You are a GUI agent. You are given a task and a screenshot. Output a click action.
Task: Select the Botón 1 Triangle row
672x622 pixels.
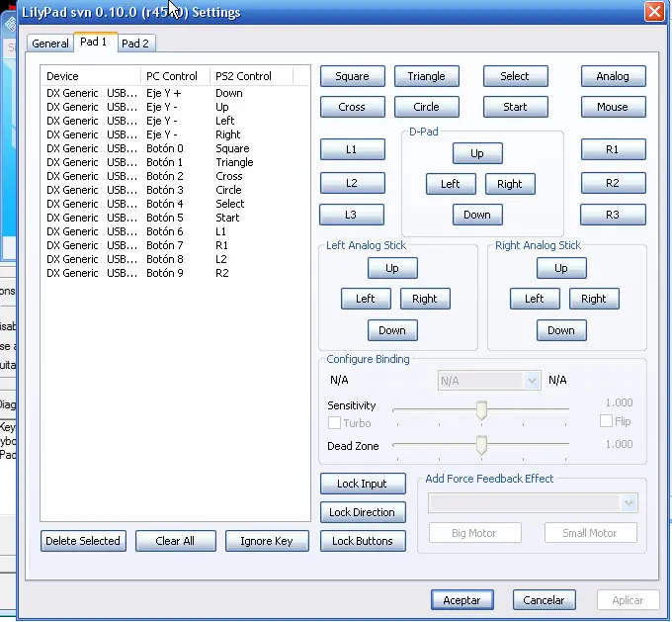175,162
